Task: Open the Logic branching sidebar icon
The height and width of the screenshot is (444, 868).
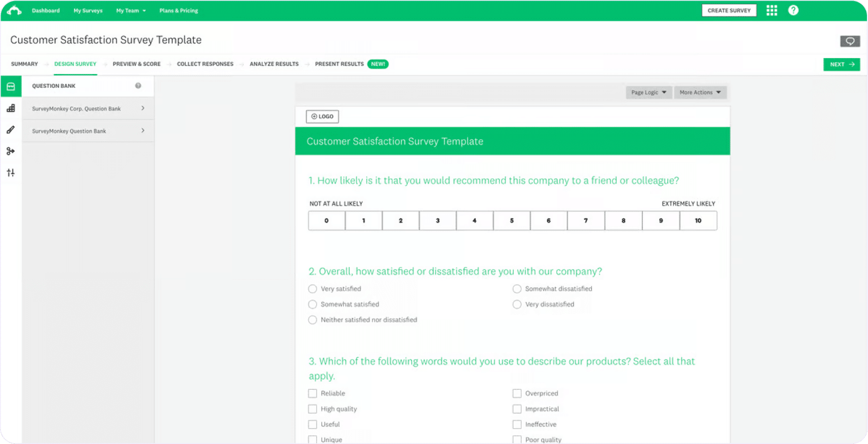Action: pyautogui.click(x=11, y=151)
